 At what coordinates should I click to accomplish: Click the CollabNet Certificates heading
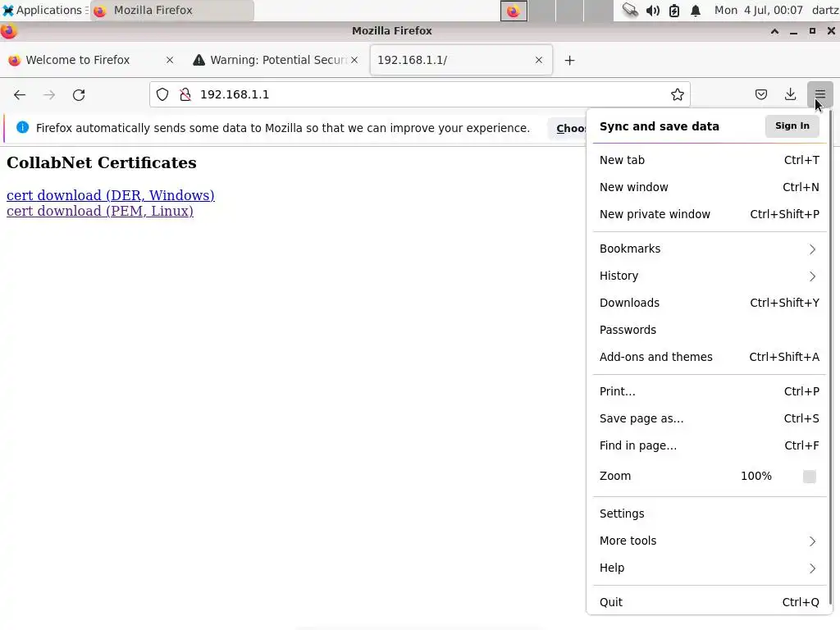click(101, 162)
